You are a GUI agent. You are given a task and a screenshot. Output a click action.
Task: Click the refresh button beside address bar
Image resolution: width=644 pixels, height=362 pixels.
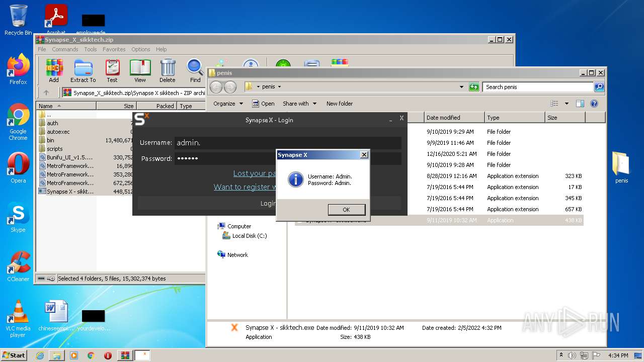[x=474, y=87]
